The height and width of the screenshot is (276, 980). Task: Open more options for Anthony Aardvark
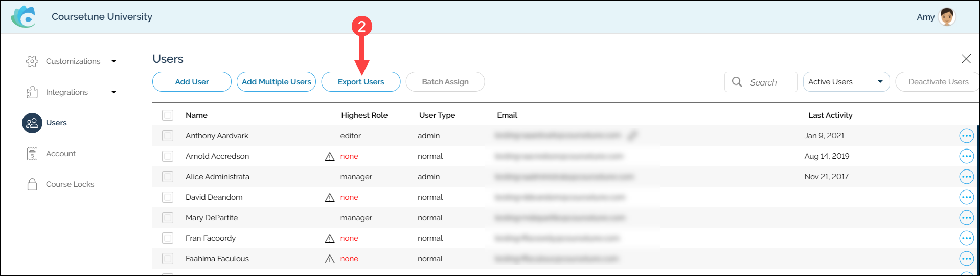(966, 136)
